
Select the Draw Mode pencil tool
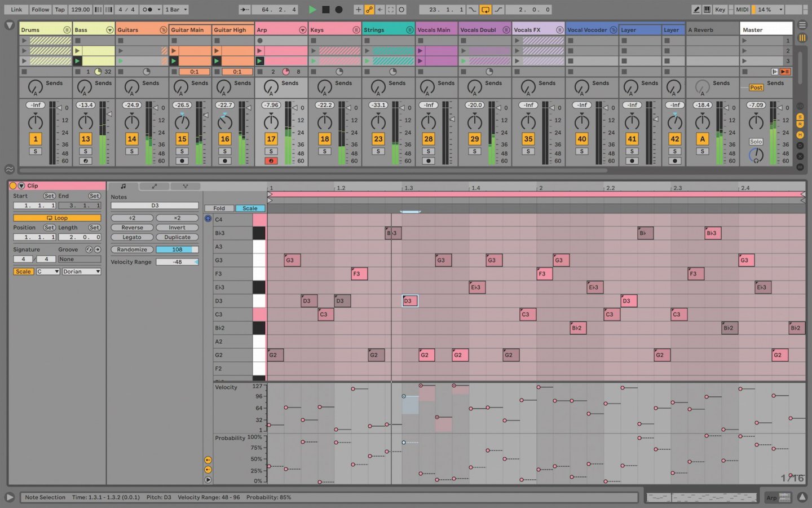click(x=697, y=10)
